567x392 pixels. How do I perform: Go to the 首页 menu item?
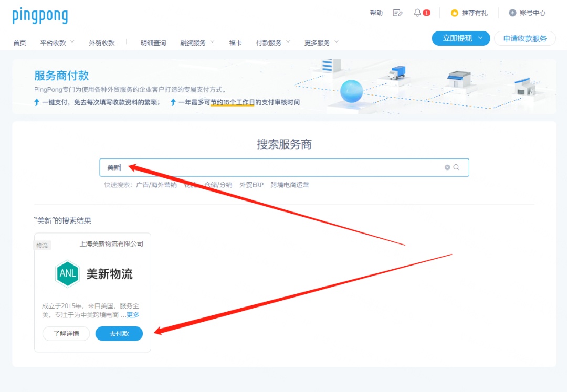19,43
